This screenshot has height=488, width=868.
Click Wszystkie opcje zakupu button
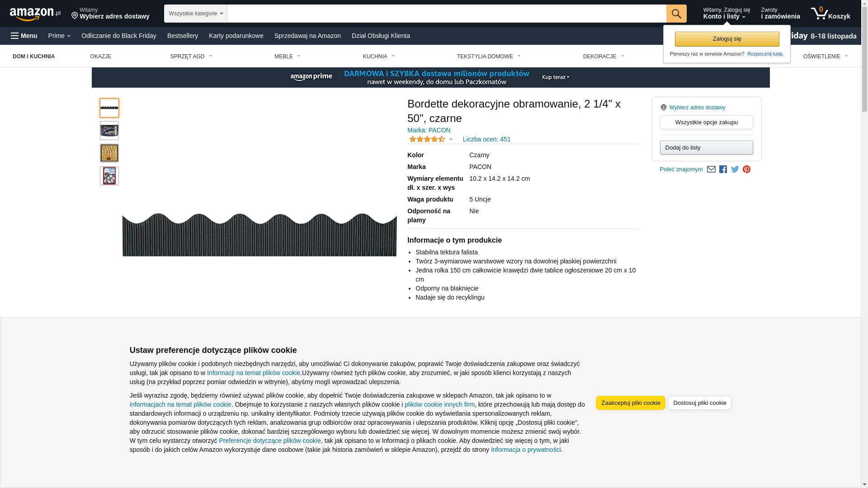(x=706, y=122)
